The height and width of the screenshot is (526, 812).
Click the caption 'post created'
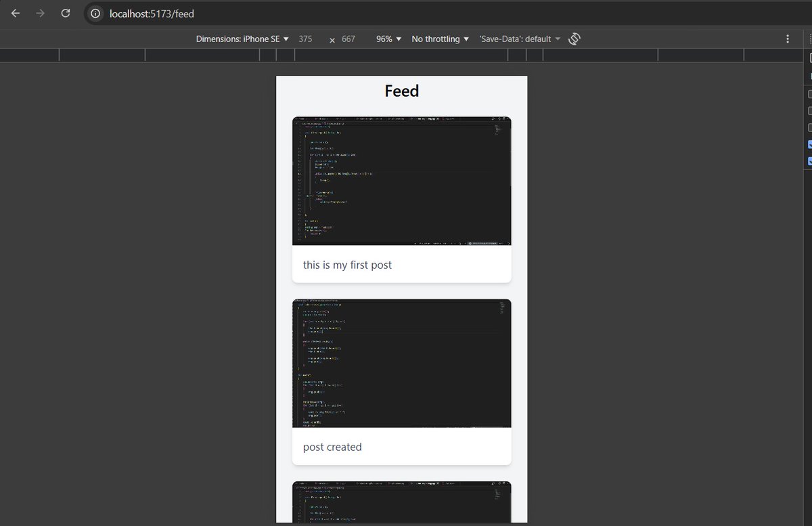(x=332, y=447)
